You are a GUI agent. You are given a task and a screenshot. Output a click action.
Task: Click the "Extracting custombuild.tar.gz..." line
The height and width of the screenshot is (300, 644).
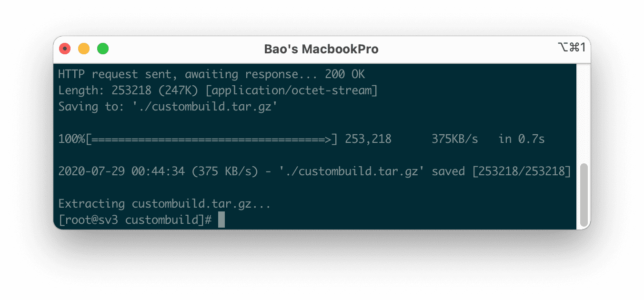(165, 204)
